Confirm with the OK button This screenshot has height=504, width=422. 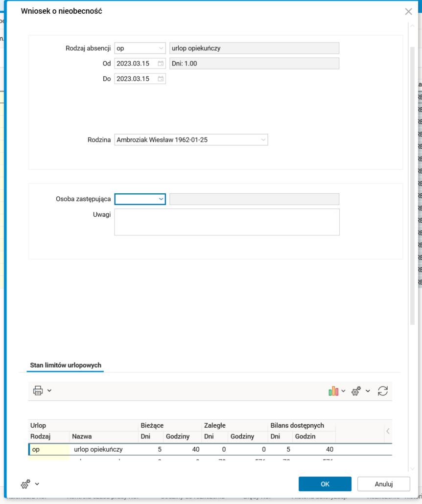click(325, 484)
